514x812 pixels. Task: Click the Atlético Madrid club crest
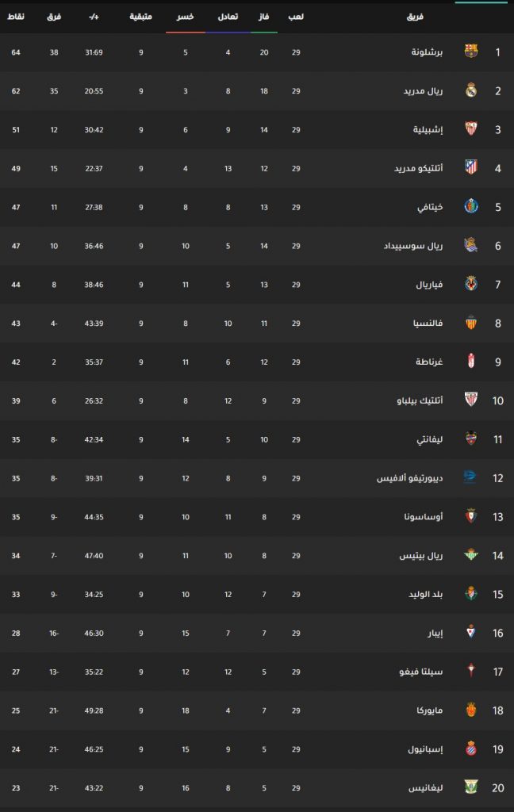pos(471,167)
